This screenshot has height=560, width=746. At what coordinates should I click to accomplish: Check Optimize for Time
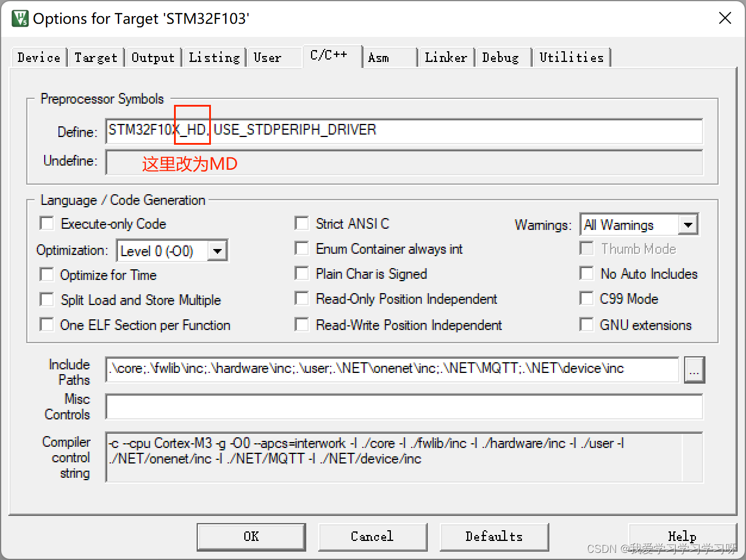pos(46,275)
